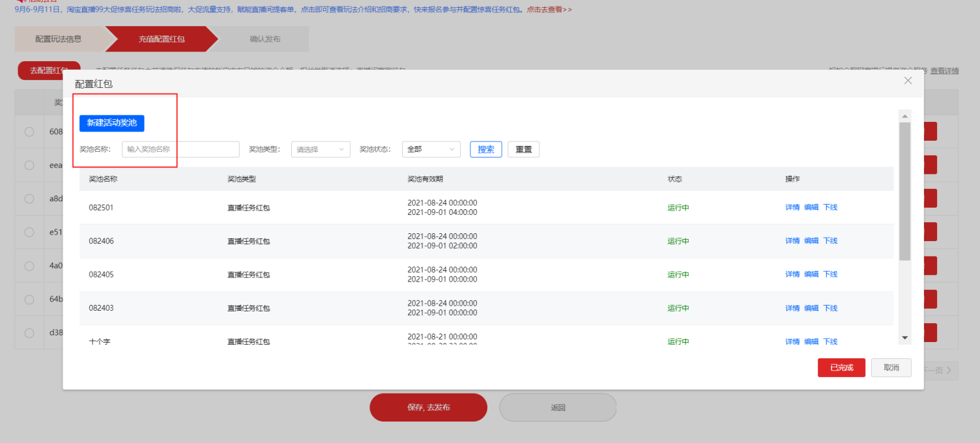Viewport: 980px width, 443px height.
Task: Type in the 奖池名称 input field
Action: pyautogui.click(x=180, y=149)
